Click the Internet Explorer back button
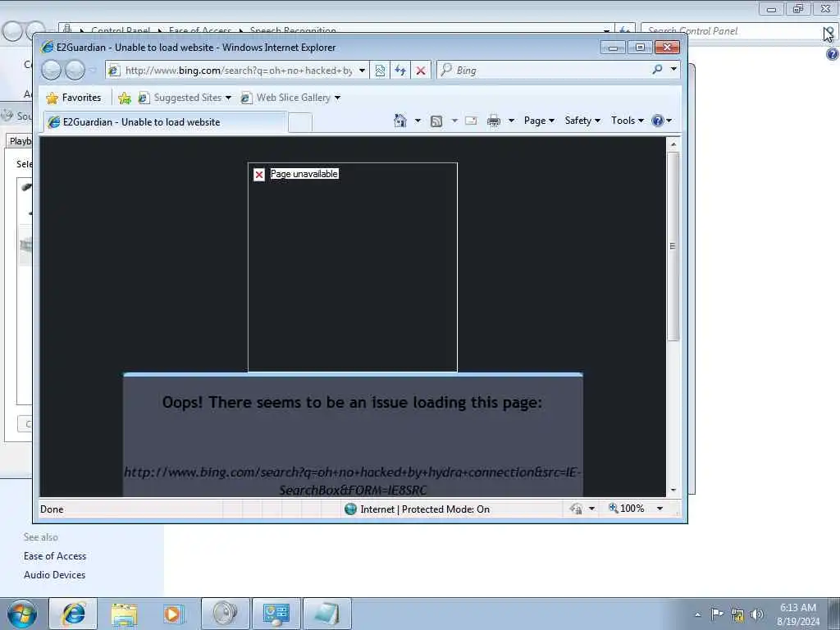Image resolution: width=840 pixels, height=630 pixels. [x=52, y=71]
